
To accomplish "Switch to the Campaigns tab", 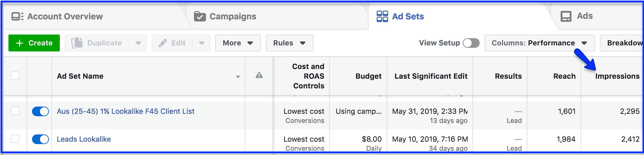I will 233,16.
